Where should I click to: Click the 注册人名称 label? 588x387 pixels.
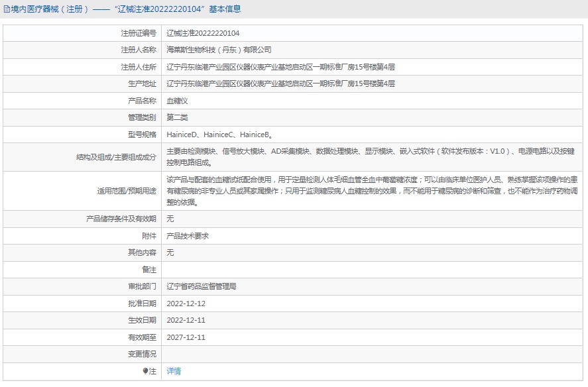pyautogui.click(x=139, y=50)
